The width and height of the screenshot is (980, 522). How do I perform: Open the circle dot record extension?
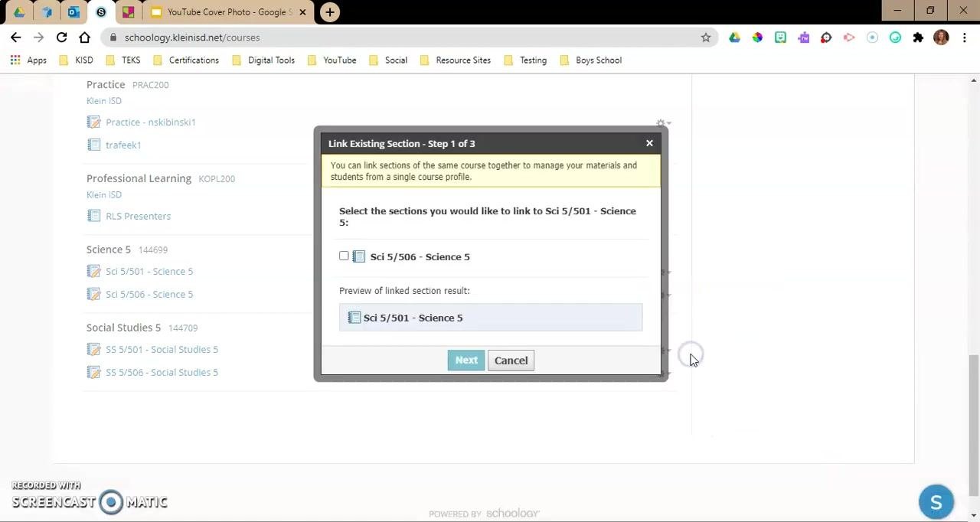tap(872, 38)
